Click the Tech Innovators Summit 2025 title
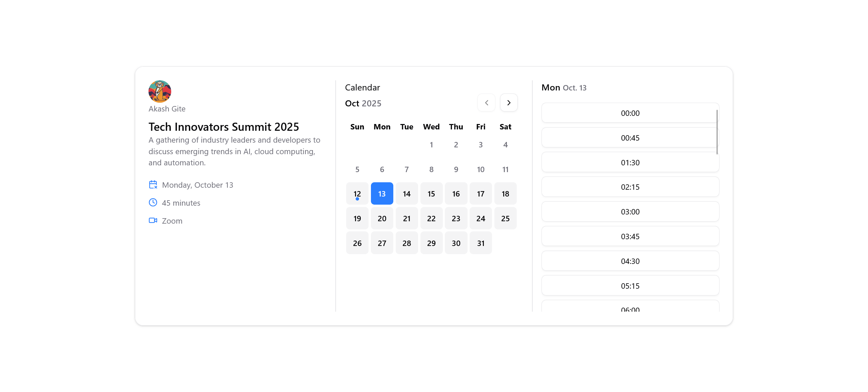This screenshot has width=868, height=392. click(x=223, y=126)
